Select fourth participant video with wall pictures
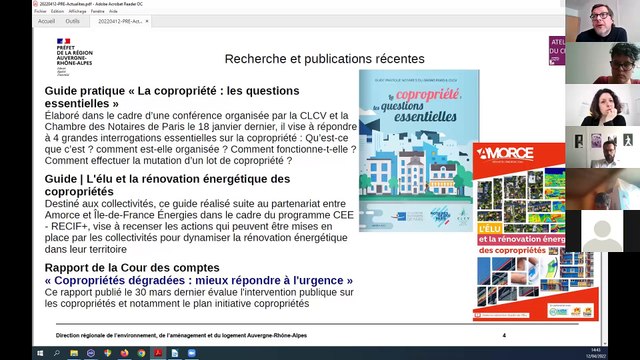The height and width of the screenshot is (360, 640). coord(602,147)
